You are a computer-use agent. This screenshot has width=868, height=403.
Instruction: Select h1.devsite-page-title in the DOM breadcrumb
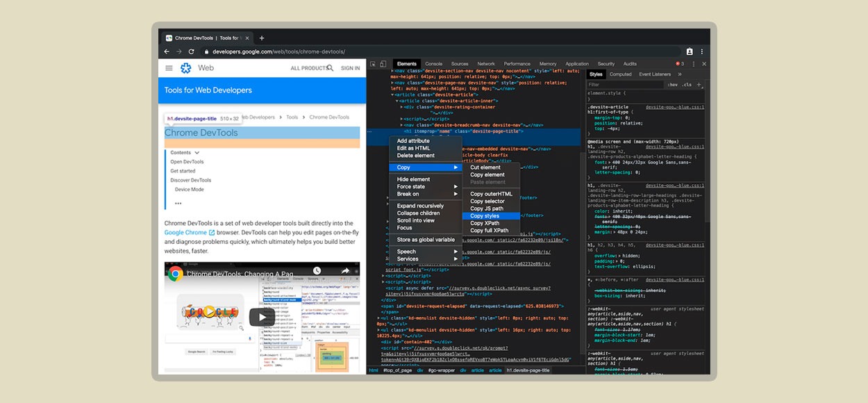(x=528, y=370)
